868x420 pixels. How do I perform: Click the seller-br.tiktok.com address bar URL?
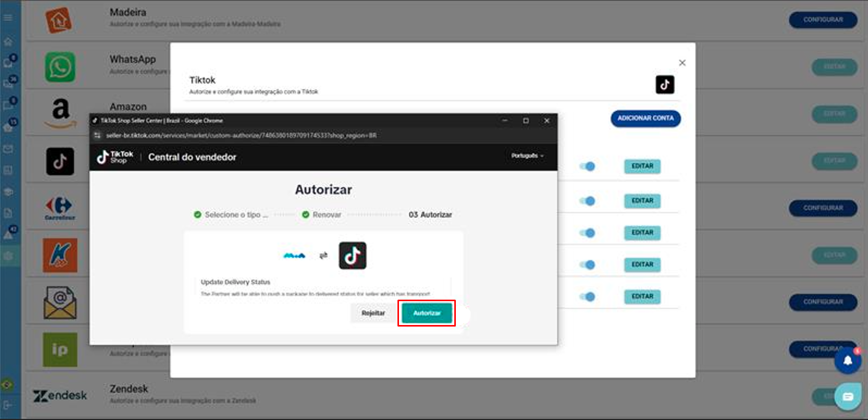tap(241, 135)
